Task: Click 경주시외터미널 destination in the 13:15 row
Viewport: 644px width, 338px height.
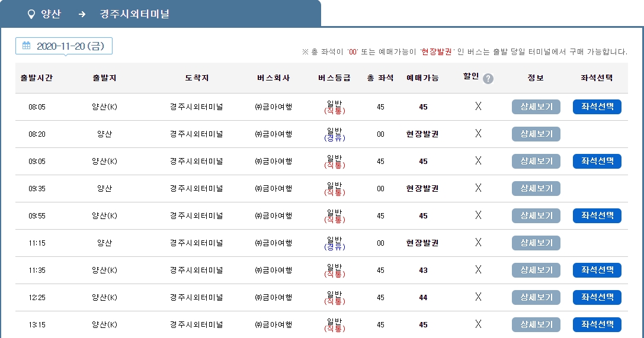Action: coord(197,325)
